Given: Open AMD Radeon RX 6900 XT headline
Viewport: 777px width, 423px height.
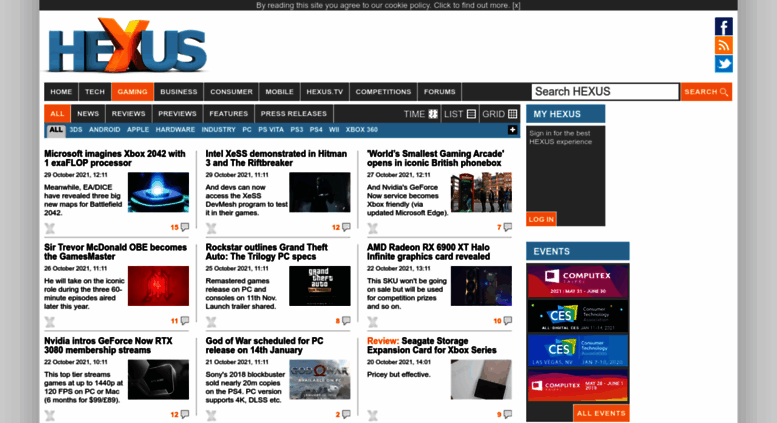Looking at the screenshot, I should tap(429, 252).
